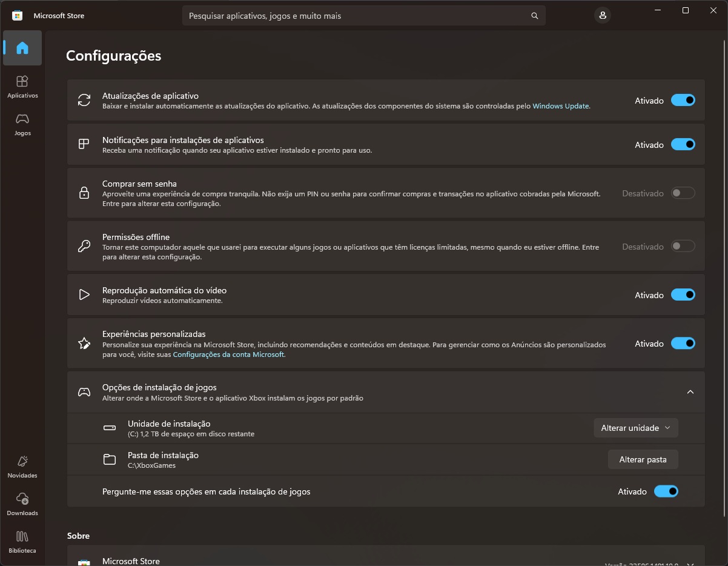Open Configurações da conta Microsoft link
Image resolution: width=728 pixels, height=566 pixels.
point(228,355)
